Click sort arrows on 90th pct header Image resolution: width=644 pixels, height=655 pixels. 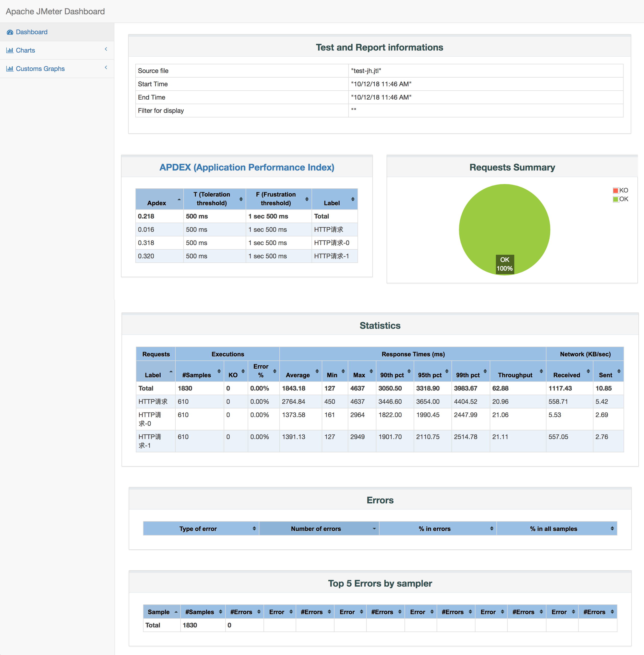coord(409,371)
